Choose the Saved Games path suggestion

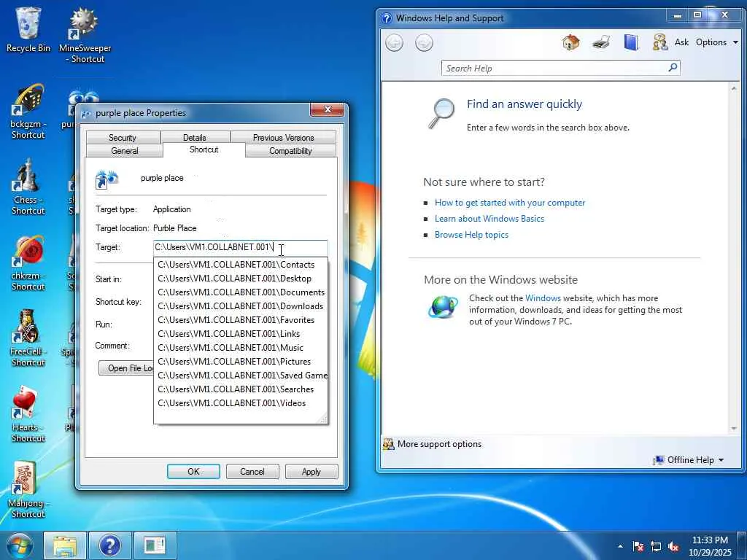[241, 376]
